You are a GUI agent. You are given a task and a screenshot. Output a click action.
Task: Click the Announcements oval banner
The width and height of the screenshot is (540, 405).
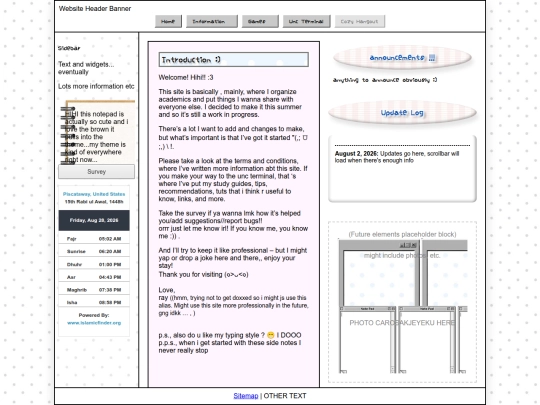tap(402, 58)
